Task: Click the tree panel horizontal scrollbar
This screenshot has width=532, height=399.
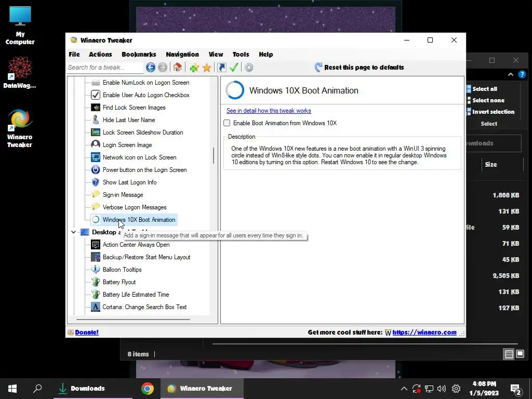Action: click(133, 320)
